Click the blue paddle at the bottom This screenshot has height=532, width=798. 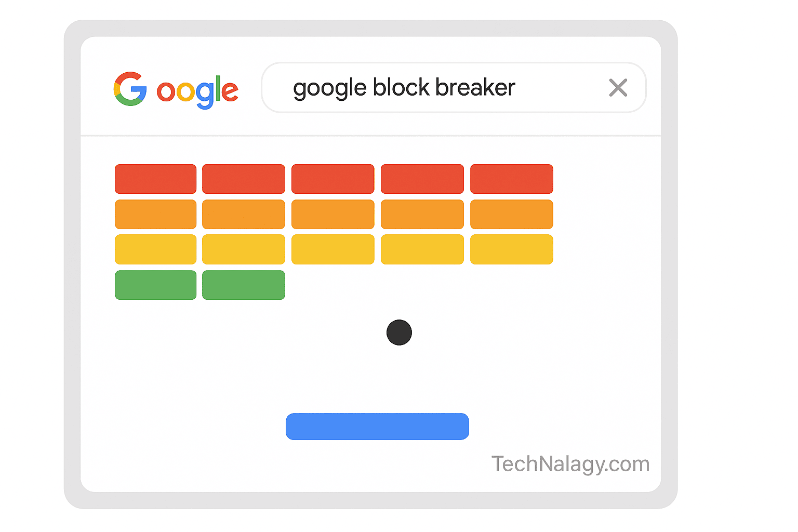point(377,427)
